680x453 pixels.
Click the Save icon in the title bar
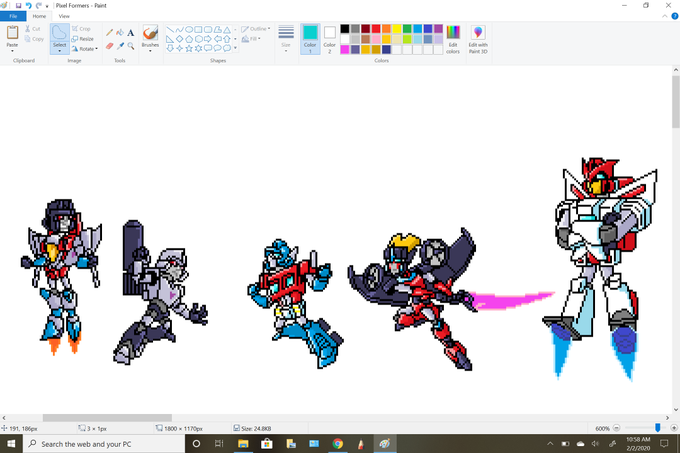18,6
